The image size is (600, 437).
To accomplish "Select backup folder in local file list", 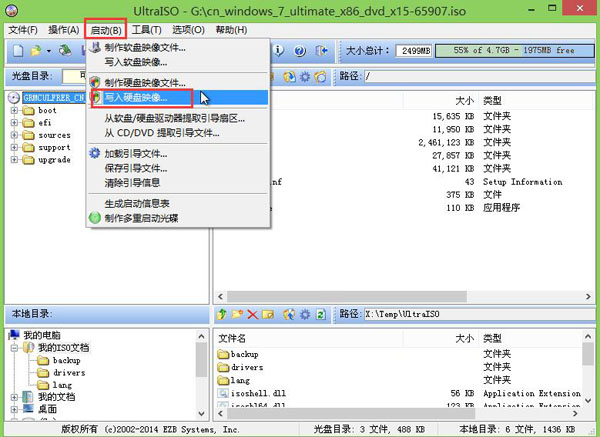I will 244,354.
